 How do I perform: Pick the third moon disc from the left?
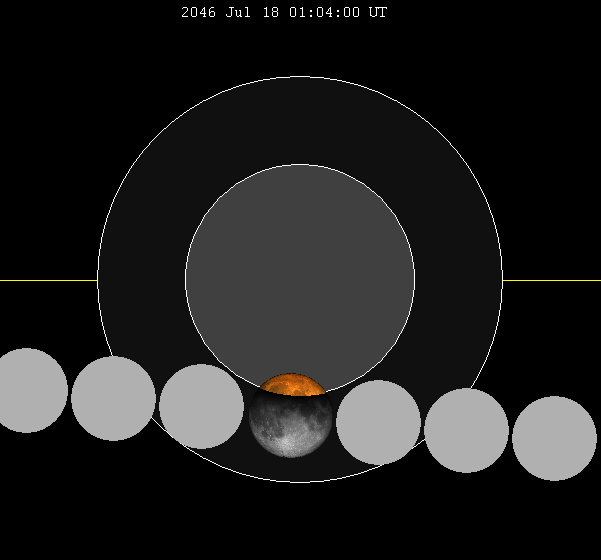coord(201,406)
